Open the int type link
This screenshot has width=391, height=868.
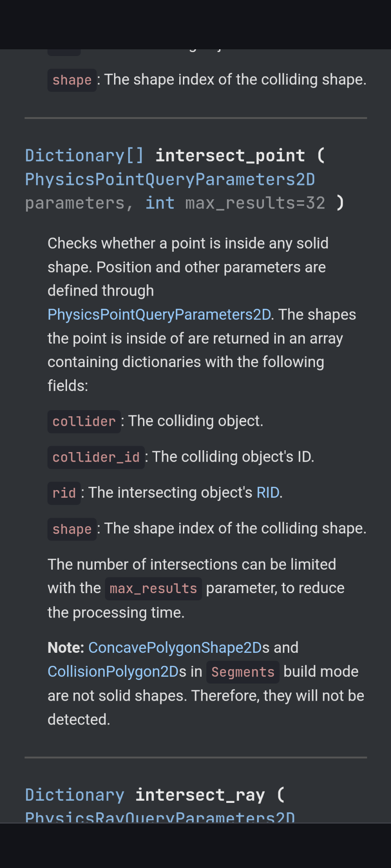160,203
